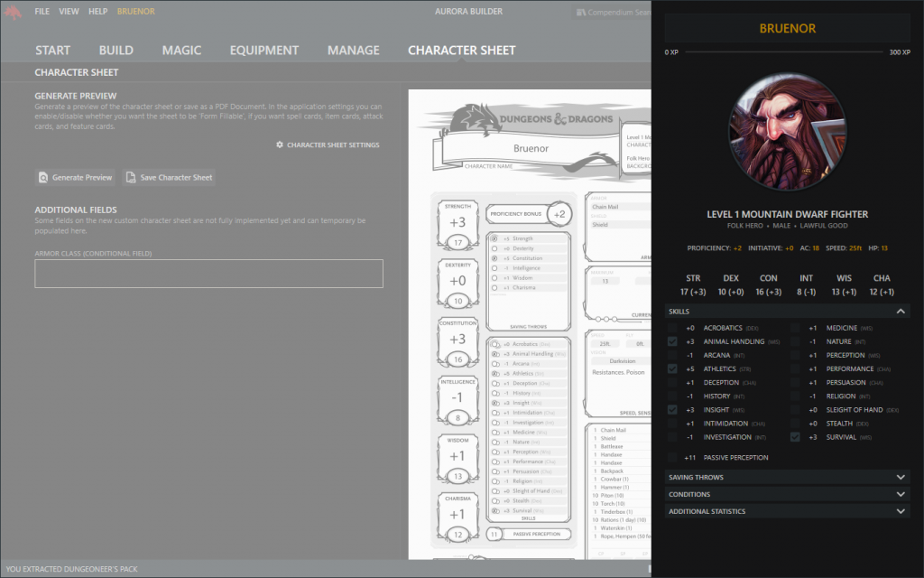Viewport: 924px width, 578px height.
Task: Click the Generate Preview button
Action: [x=75, y=178]
